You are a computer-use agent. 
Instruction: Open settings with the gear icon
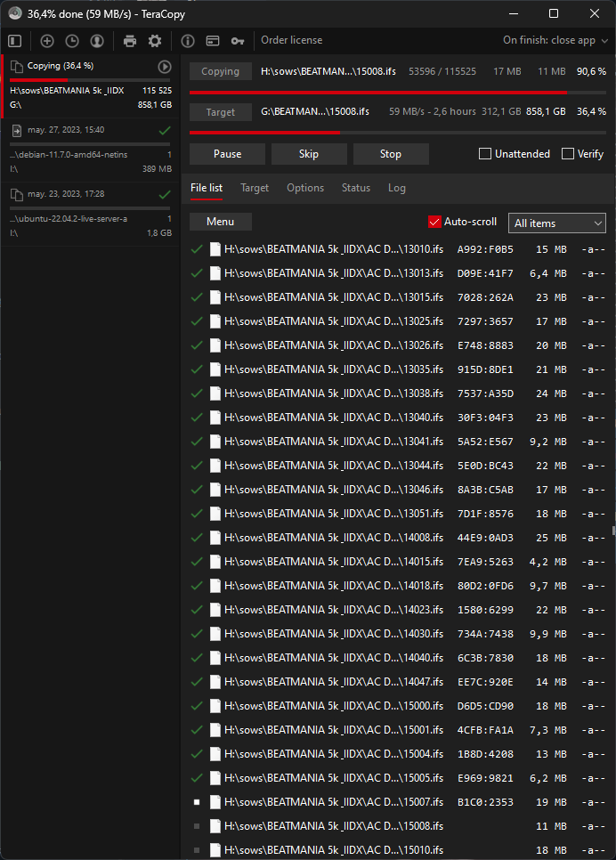point(155,41)
